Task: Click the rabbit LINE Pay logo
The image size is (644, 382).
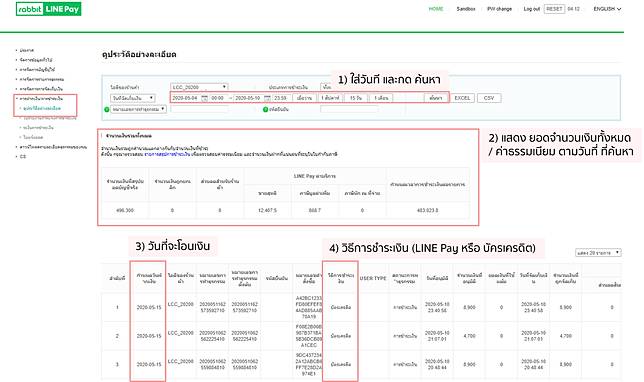Action: coord(48,9)
